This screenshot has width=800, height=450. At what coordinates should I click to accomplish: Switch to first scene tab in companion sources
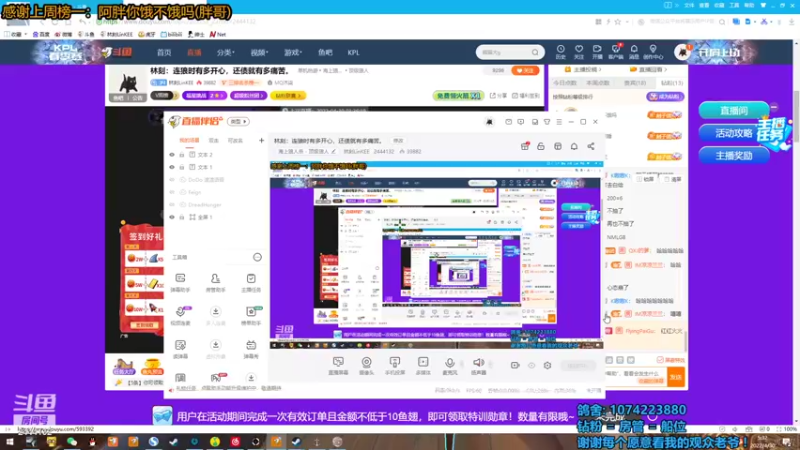(189, 140)
